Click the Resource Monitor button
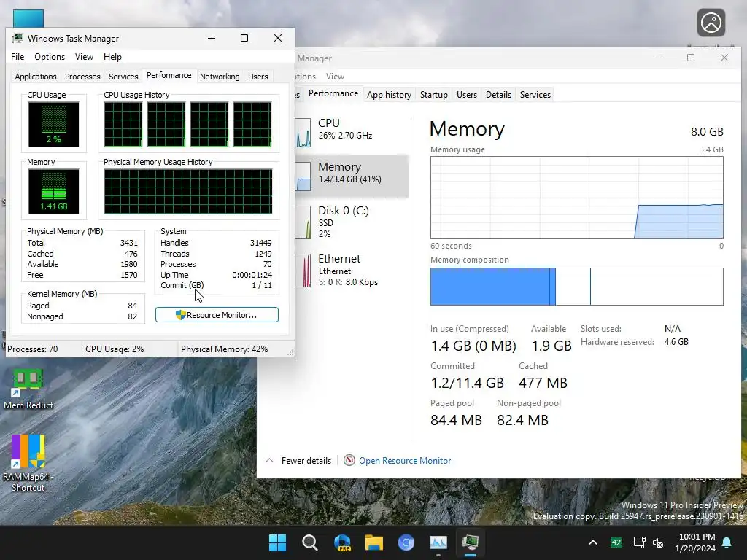Screen dimensions: 747x560 (x=217, y=315)
